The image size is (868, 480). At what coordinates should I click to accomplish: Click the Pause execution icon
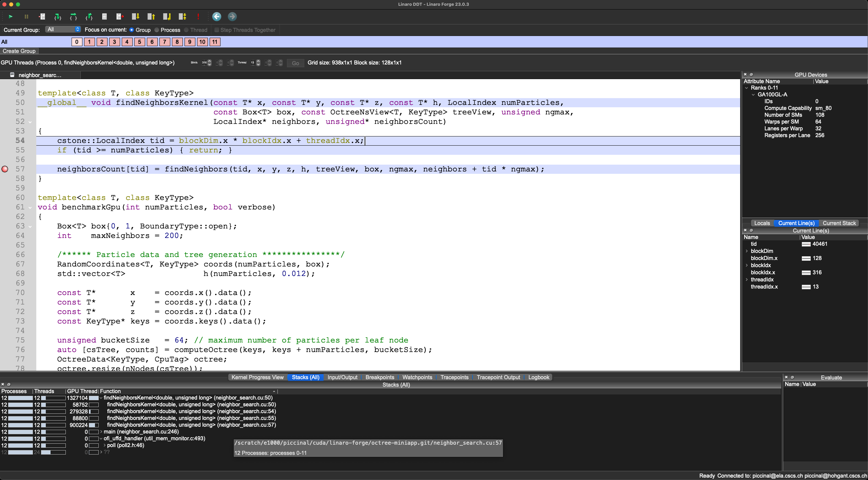pyautogui.click(x=26, y=17)
